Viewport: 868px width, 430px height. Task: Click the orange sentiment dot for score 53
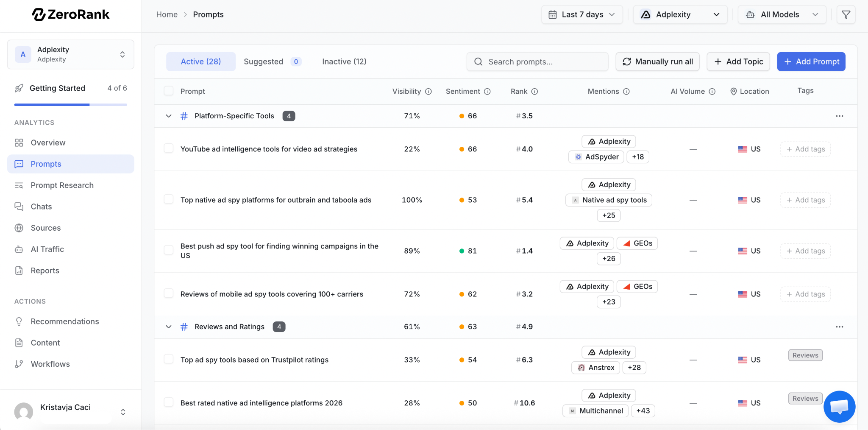462,200
